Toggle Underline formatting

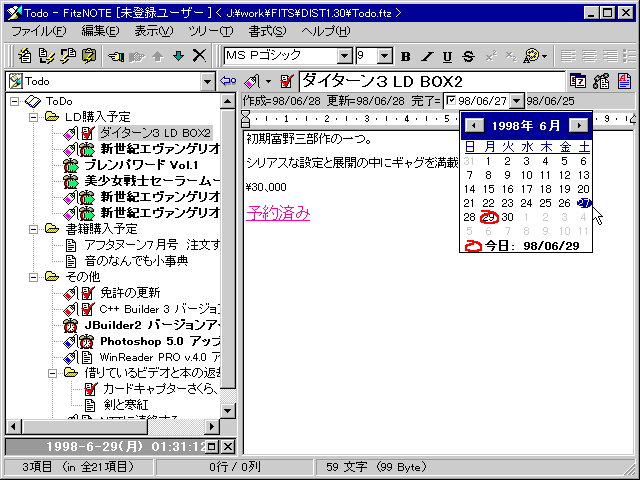tap(447, 56)
